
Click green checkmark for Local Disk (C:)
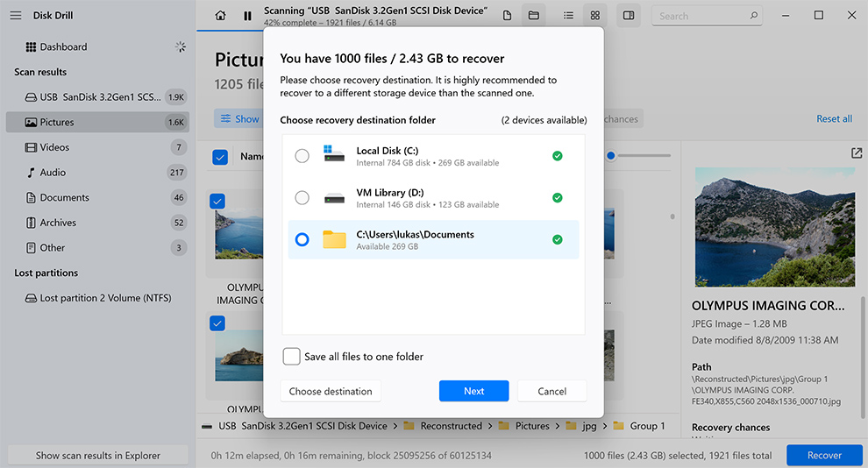pos(558,156)
